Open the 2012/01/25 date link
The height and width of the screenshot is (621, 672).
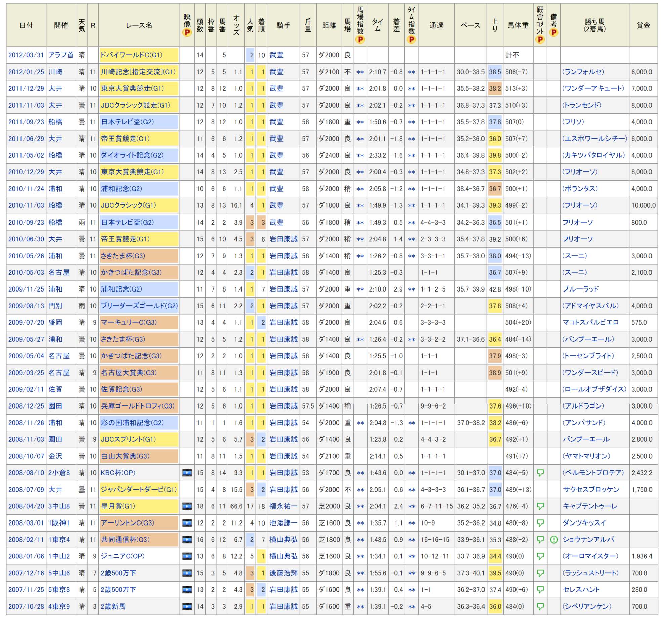[x=26, y=72]
